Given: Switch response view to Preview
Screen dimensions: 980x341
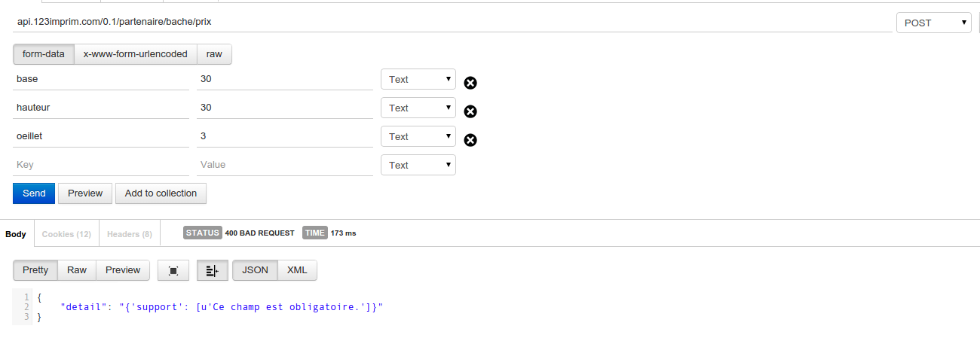Looking at the screenshot, I should tap(123, 270).
